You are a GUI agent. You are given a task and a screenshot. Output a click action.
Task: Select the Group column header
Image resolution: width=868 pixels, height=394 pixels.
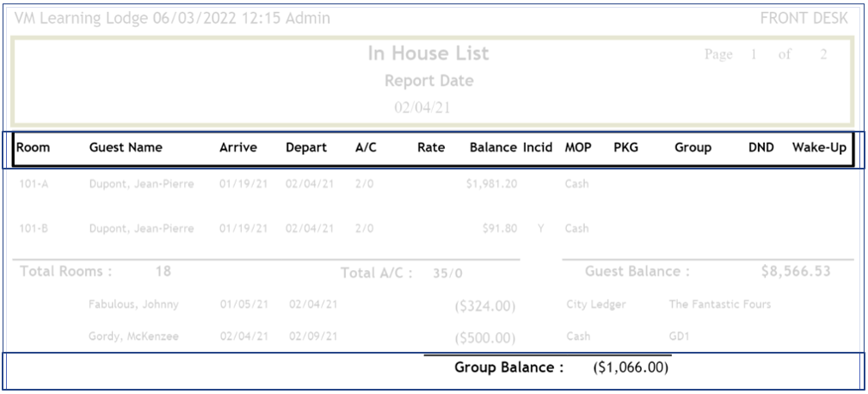tap(693, 148)
